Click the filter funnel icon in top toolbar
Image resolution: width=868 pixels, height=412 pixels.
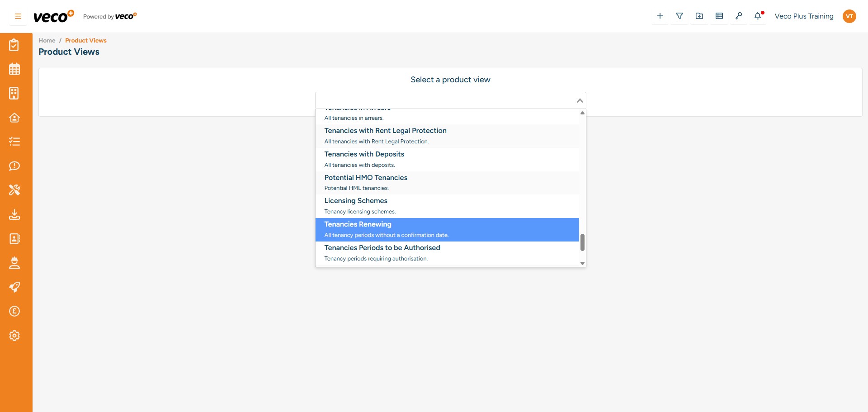679,15
